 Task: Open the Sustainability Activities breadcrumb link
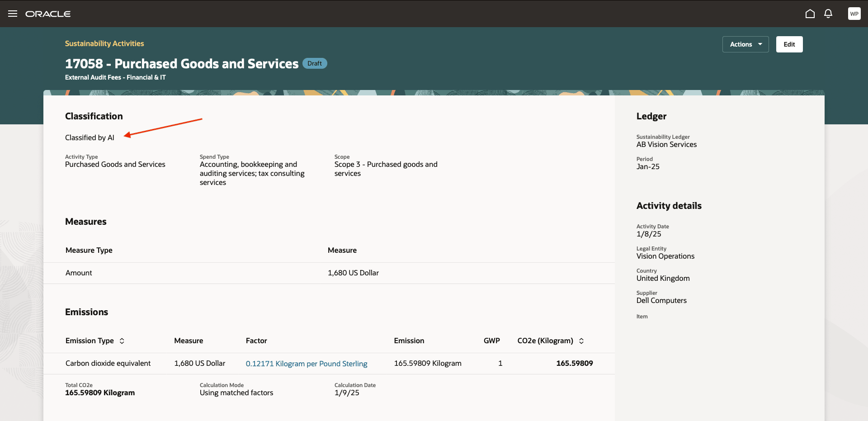104,43
